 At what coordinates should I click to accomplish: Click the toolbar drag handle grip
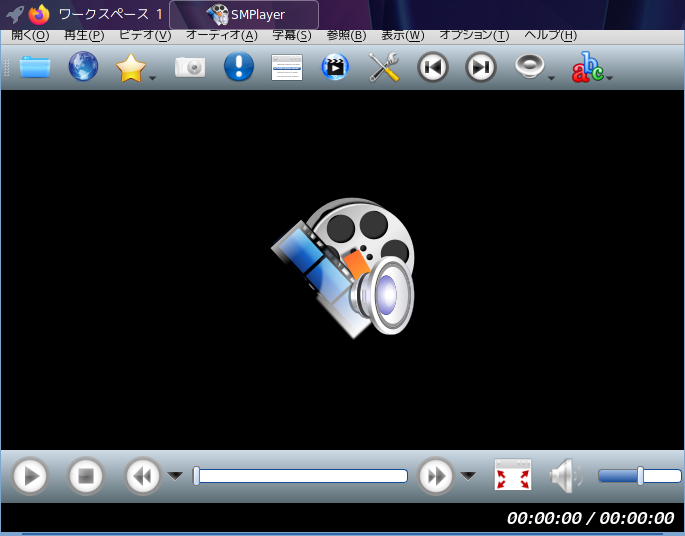pos(6,67)
